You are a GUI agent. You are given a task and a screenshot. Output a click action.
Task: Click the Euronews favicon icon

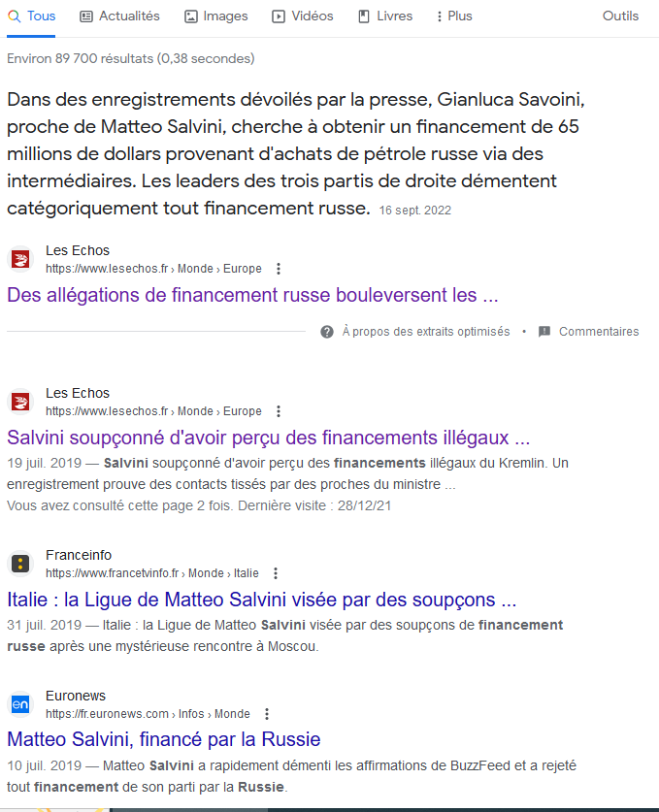click(x=20, y=704)
